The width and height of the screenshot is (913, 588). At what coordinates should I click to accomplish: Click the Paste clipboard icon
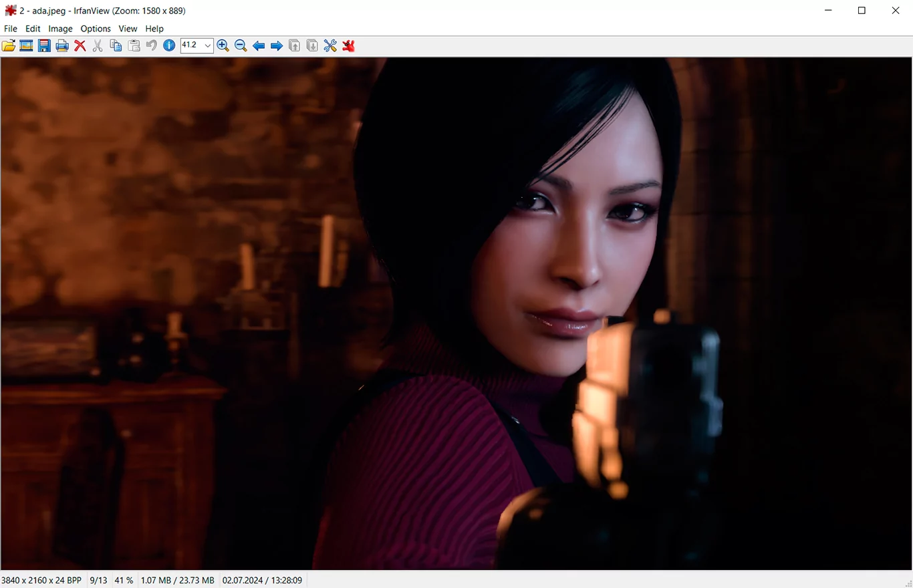point(134,45)
